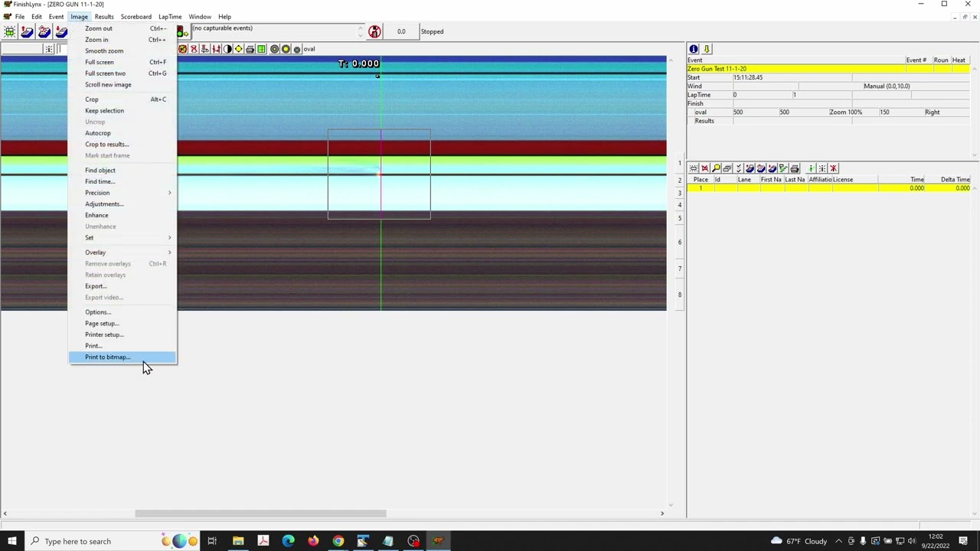Open Firefox from the taskbar
The width and height of the screenshot is (980, 551).
(x=313, y=541)
